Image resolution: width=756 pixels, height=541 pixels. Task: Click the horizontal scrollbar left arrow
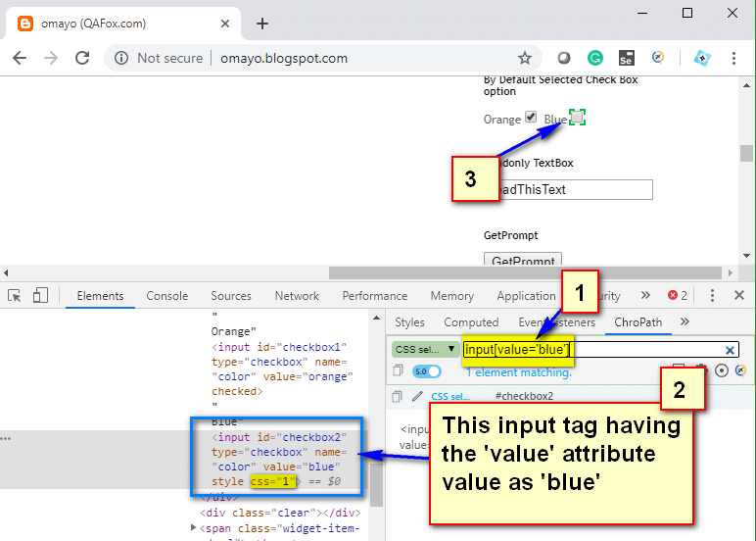pos(6,273)
